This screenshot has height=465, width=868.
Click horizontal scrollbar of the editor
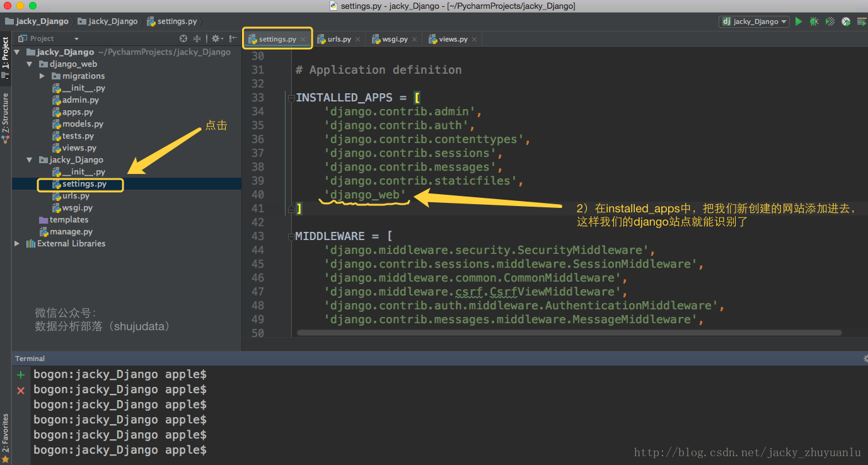[569, 333]
